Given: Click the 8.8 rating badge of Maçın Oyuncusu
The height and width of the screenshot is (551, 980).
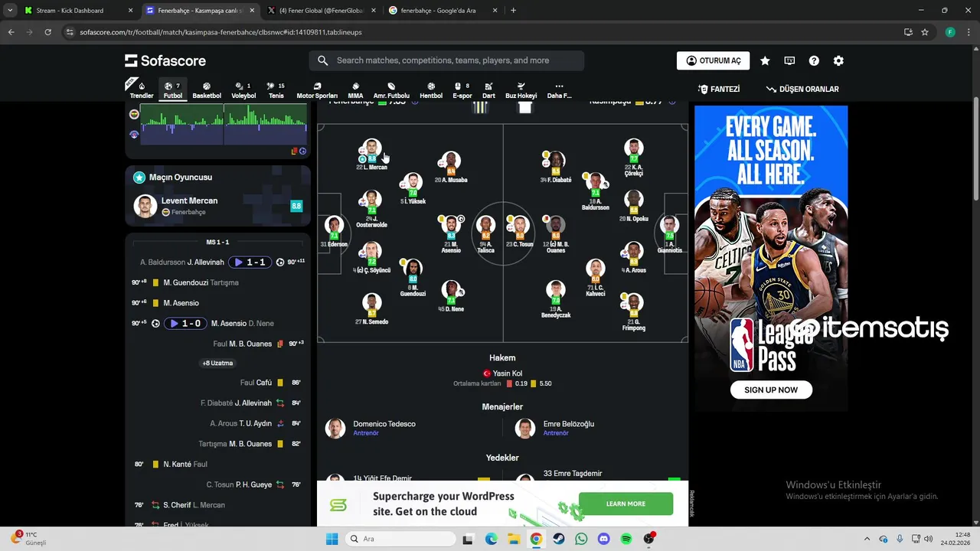Looking at the screenshot, I should click(x=296, y=206).
